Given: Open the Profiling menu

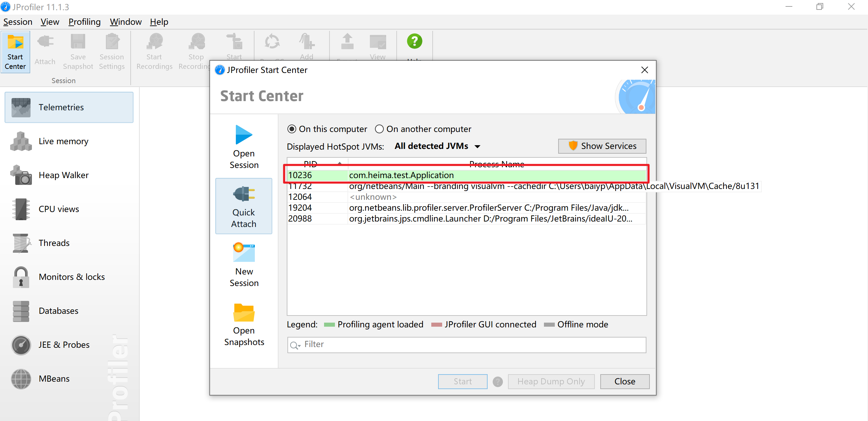Looking at the screenshot, I should [x=84, y=22].
